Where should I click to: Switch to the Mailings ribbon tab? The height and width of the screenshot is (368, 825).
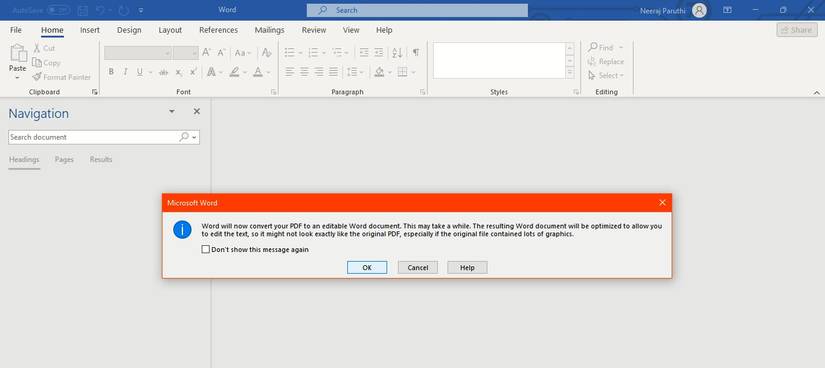coord(269,30)
